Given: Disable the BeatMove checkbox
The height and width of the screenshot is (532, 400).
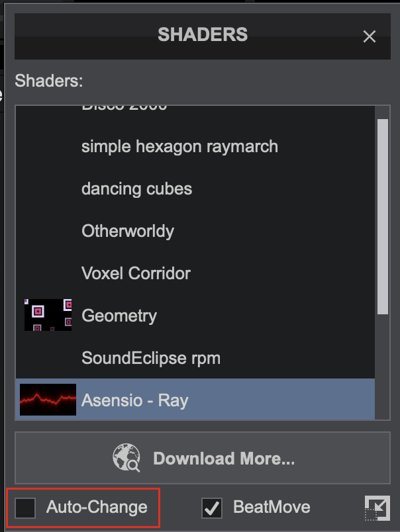Looking at the screenshot, I should coord(211,508).
